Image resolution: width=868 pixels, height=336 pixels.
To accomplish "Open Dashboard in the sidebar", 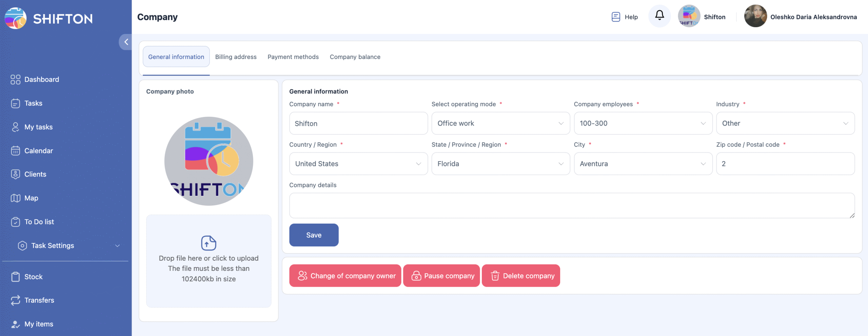I will [41, 79].
